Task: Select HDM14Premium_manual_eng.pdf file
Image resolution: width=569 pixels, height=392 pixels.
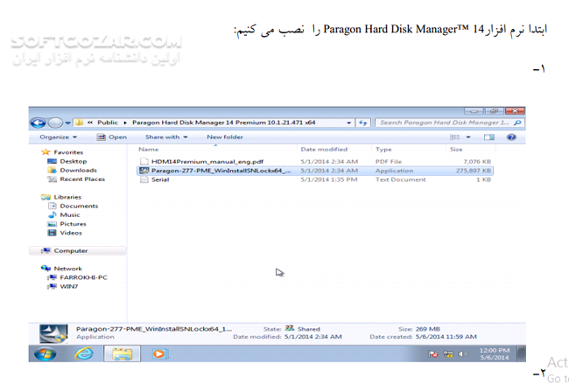Action: click(207, 161)
